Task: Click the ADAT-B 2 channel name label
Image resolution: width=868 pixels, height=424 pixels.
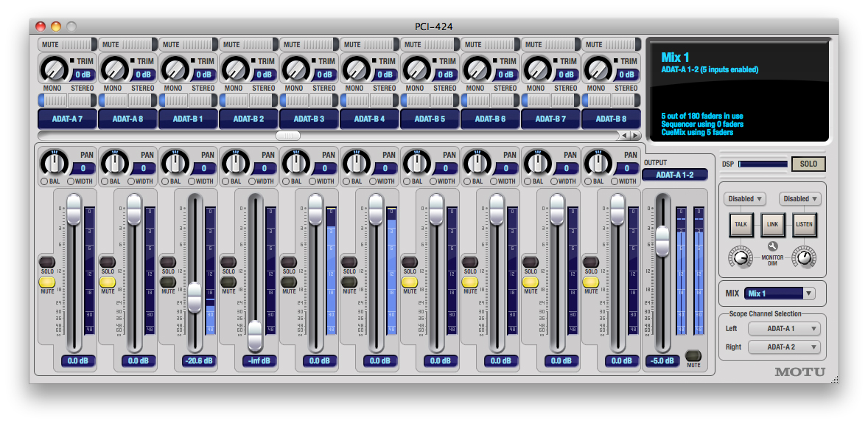Action: click(248, 119)
